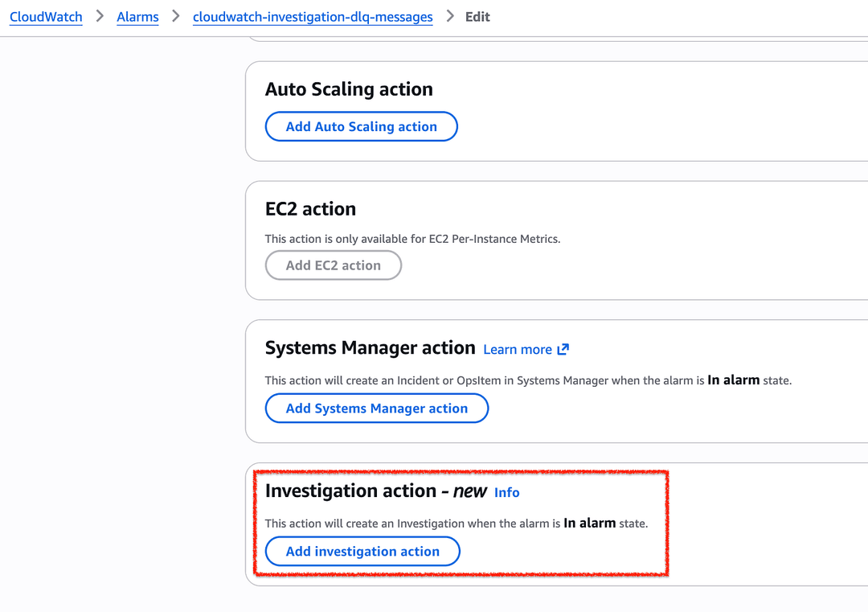The width and height of the screenshot is (868, 612).
Task: Click the Auto Scaling action heading
Action: [x=349, y=89]
